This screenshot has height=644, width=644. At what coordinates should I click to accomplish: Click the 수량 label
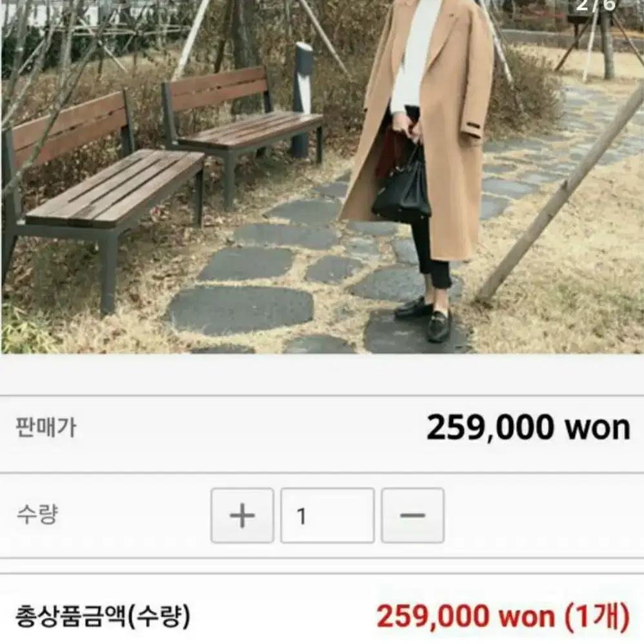click(x=37, y=514)
